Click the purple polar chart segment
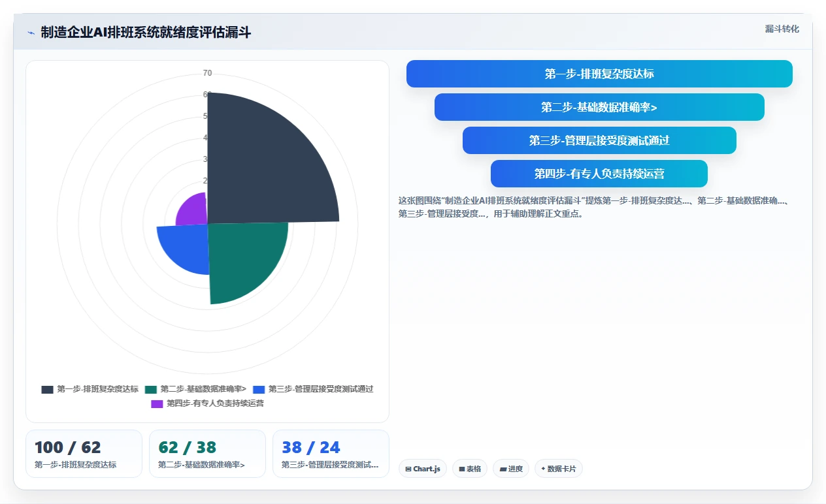826x504 pixels. pyautogui.click(x=195, y=212)
